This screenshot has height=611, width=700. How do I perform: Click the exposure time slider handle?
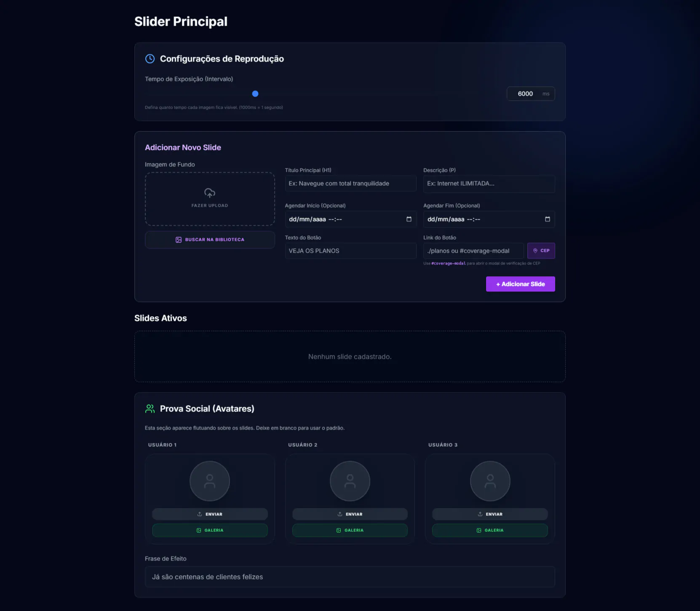(255, 94)
